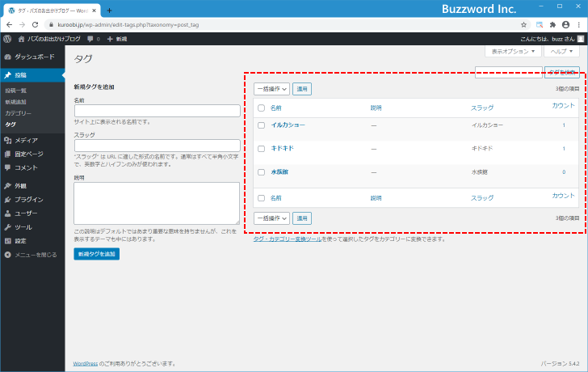
Task: Open a new browser tab with plus icon
Action: (109, 10)
